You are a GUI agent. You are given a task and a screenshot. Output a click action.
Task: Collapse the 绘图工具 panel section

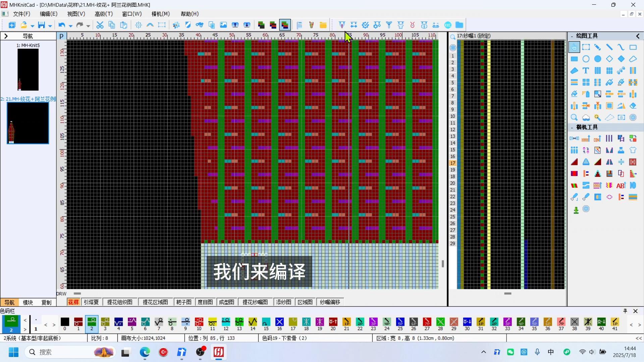(x=572, y=36)
